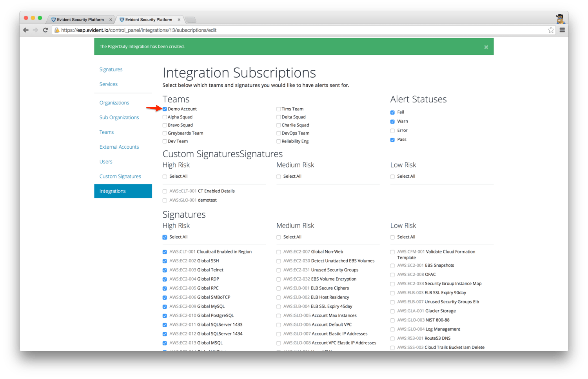Open the Chrome hamburger menu

click(x=562, y=30)
